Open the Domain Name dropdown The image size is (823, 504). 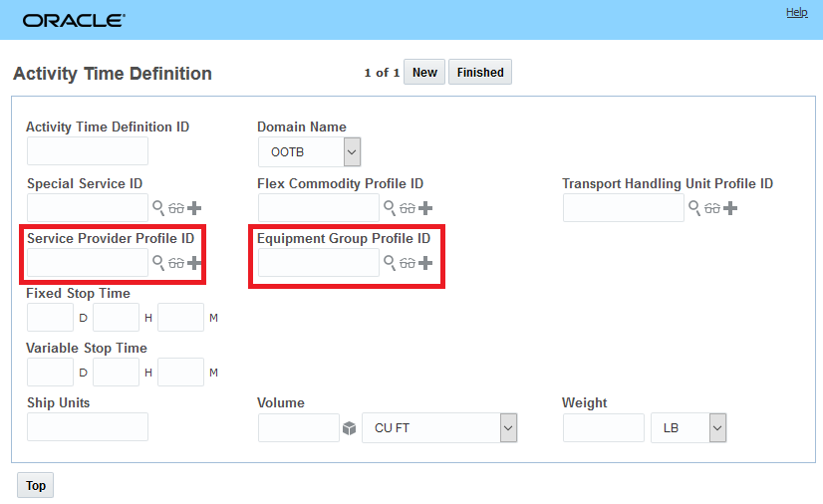click(352, 152)
